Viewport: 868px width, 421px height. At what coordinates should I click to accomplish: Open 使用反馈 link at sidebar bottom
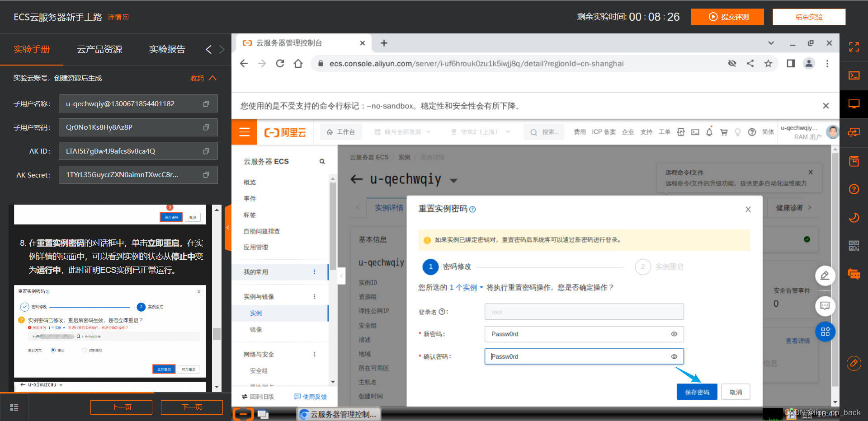[311, 397]
